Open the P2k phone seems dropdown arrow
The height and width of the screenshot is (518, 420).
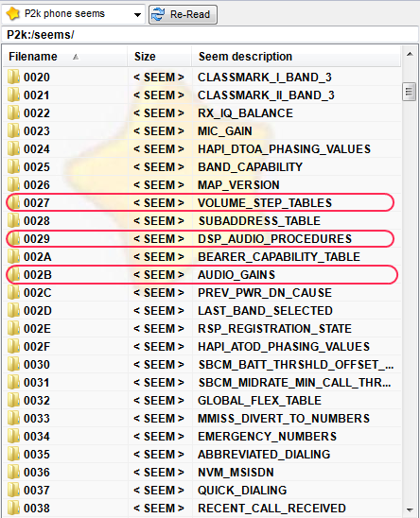click(x=137, y=14)
